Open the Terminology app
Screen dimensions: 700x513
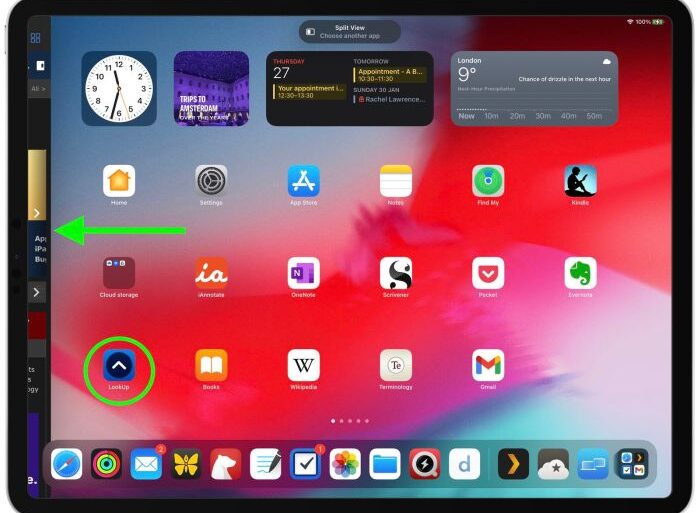click(x=396, y=365)
